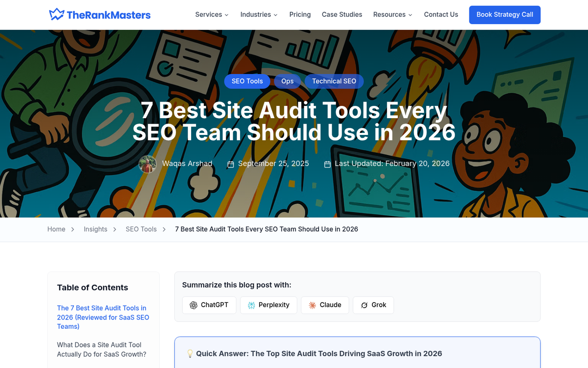Click the TheRankMasters crown logo icon

[56, 14]
